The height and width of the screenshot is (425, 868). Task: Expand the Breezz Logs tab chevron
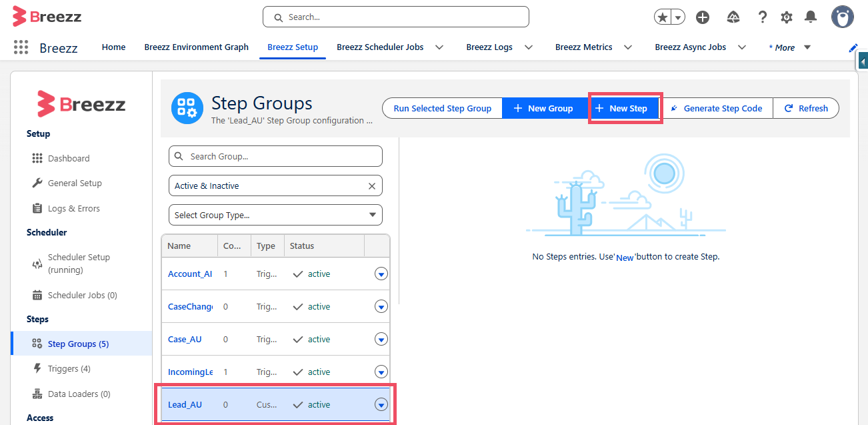pyautogui.click(x=529, y=47)
